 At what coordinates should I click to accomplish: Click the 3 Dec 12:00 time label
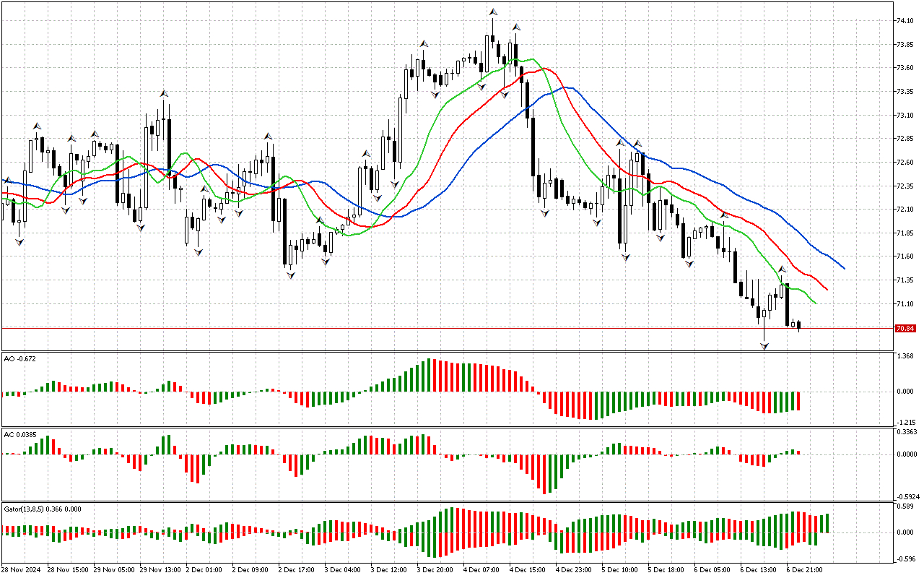point(390,569)
